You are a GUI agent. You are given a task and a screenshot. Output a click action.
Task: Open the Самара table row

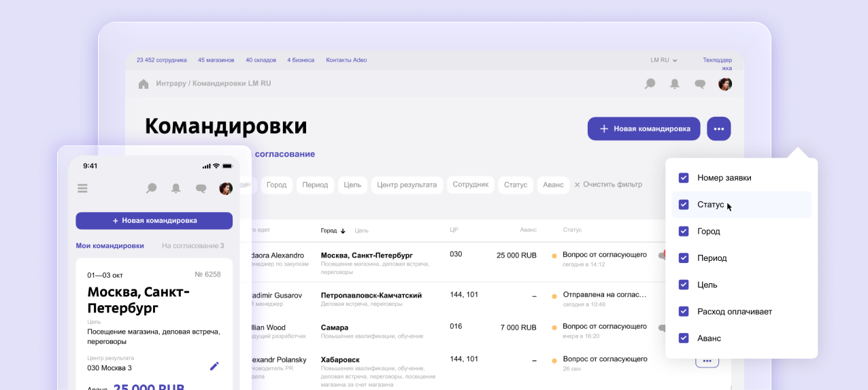tap(490, 332)
